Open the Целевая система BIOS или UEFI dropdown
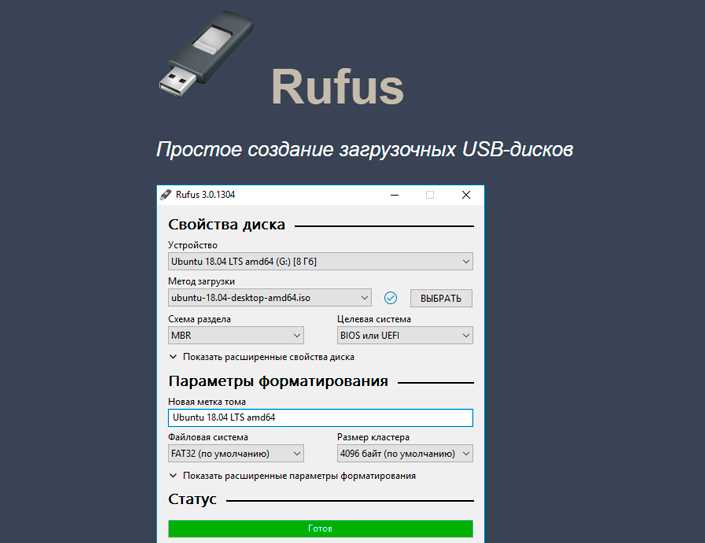This screenshot has width=705, height=543. tap(405, 335)
